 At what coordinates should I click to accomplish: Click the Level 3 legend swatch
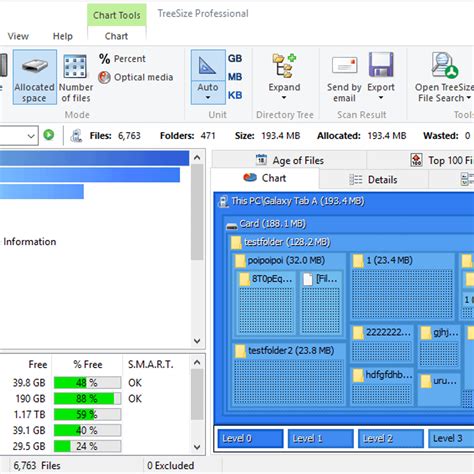pyautogui.click(x=451, y=438)
